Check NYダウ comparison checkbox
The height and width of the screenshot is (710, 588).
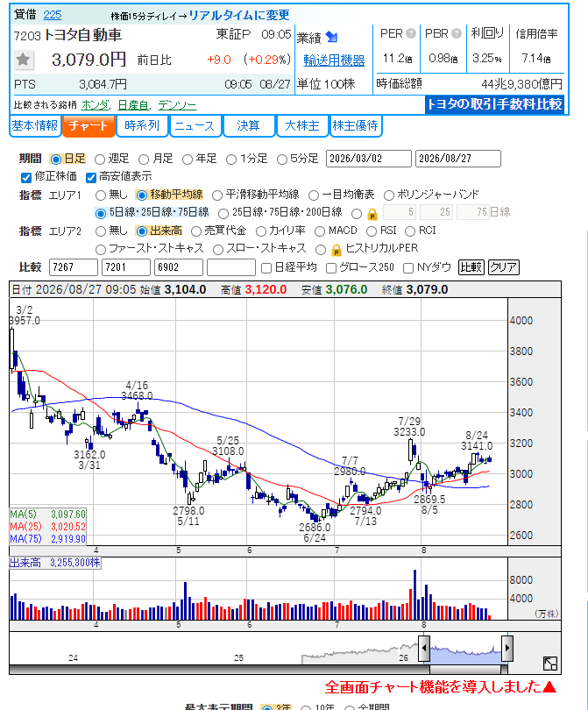[408, 268]
